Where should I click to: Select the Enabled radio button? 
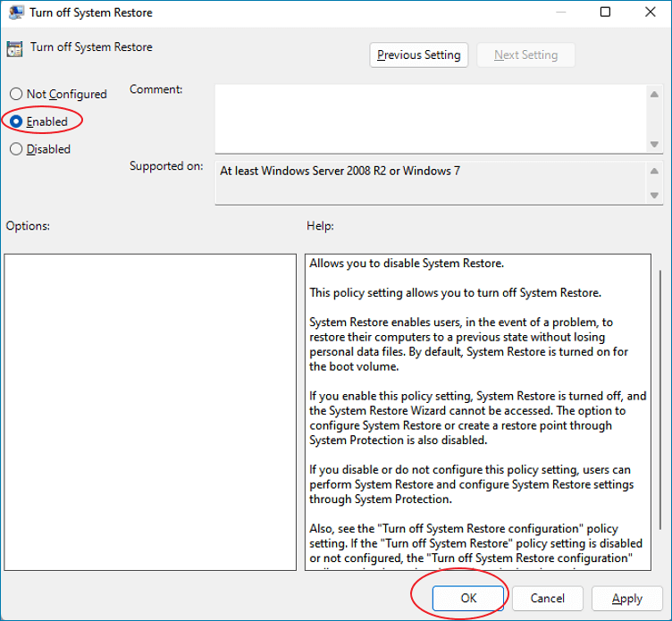[16, 122]
